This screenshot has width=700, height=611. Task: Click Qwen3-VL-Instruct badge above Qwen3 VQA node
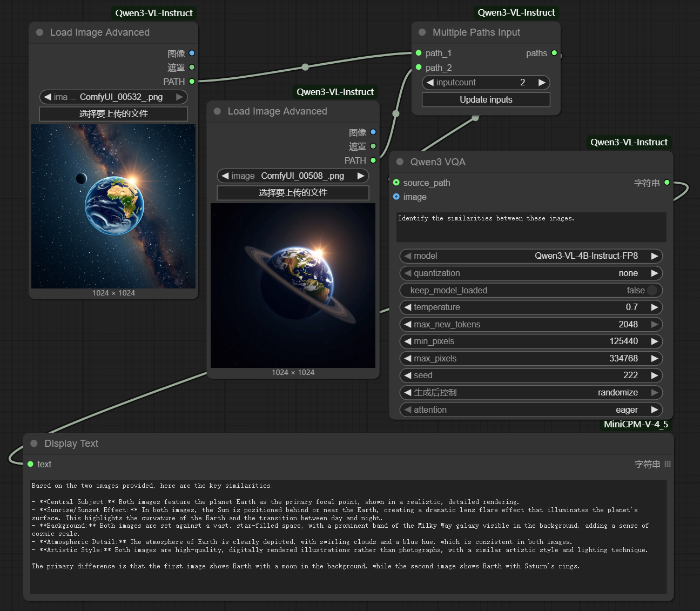(629, 142)
